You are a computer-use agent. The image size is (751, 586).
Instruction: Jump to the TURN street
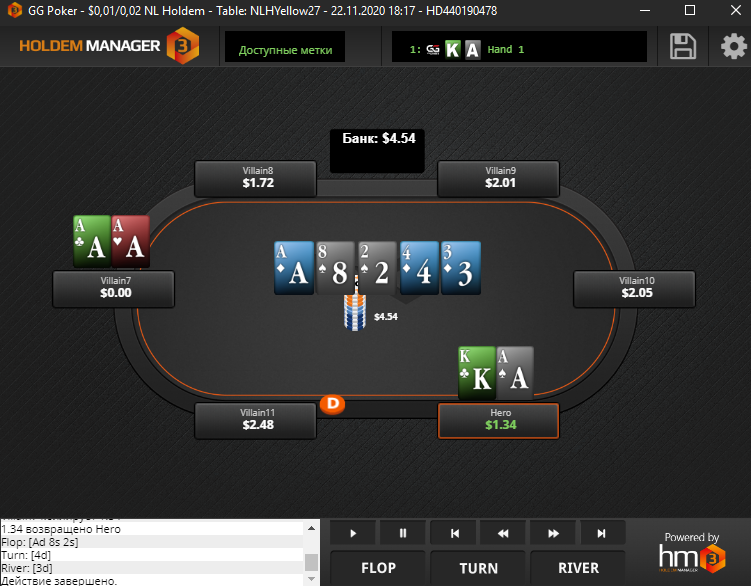pyautogui.click(x=478, y=568)
